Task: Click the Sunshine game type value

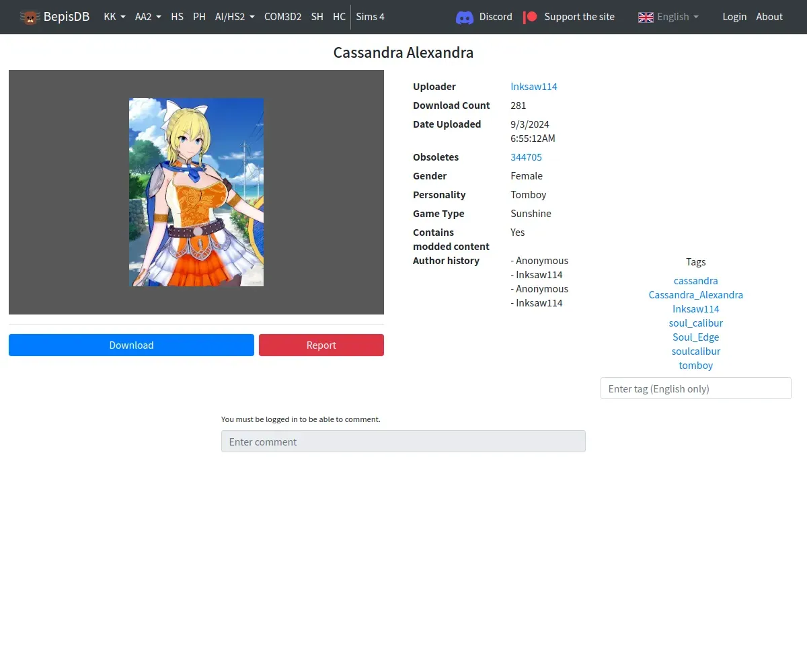Action: tap(531, 214)
